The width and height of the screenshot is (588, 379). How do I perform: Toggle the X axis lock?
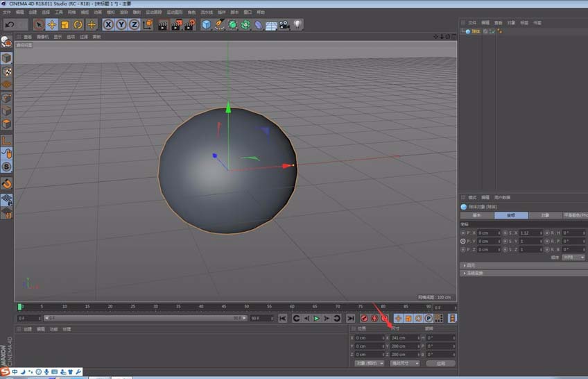[x=108, y=25]
